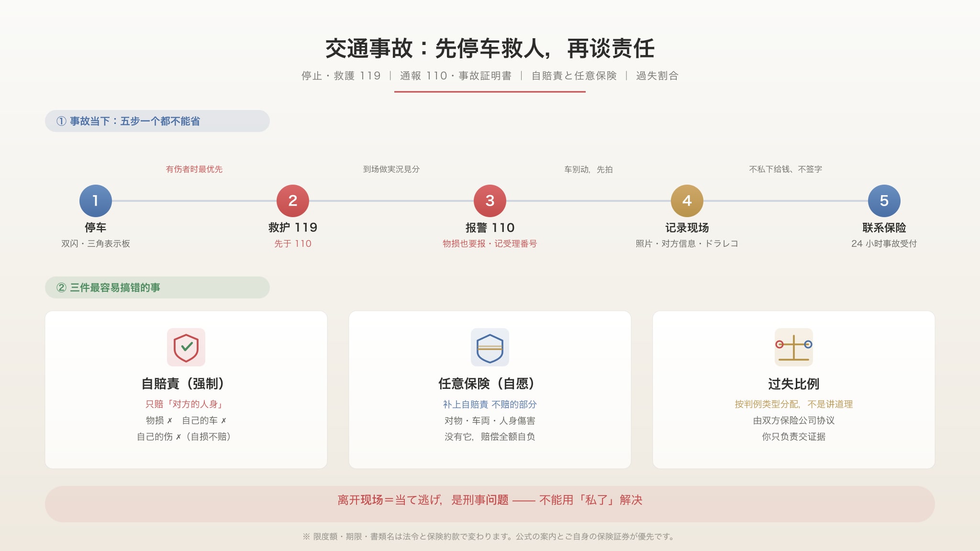Click subtitle item 停止・救護 119
980x551 pixels.
point(341,76)
